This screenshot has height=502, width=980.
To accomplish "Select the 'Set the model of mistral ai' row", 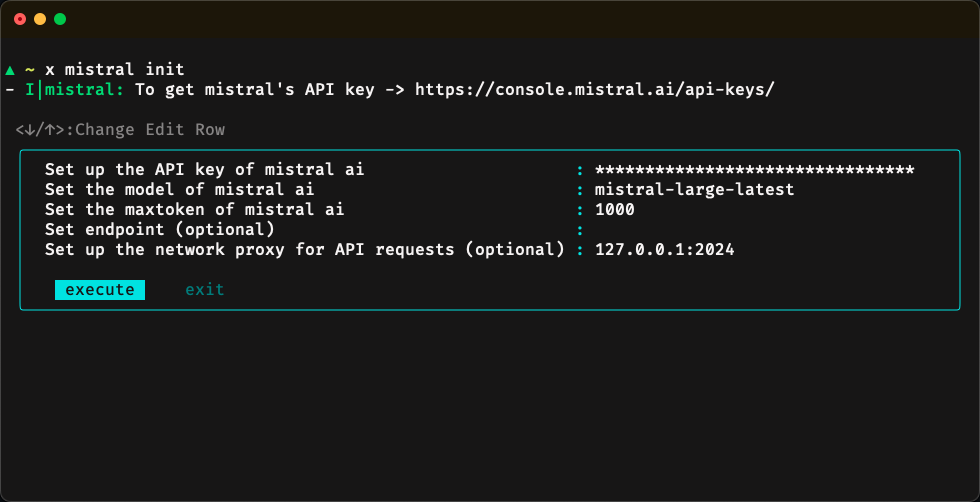I will tap(179, 190).
